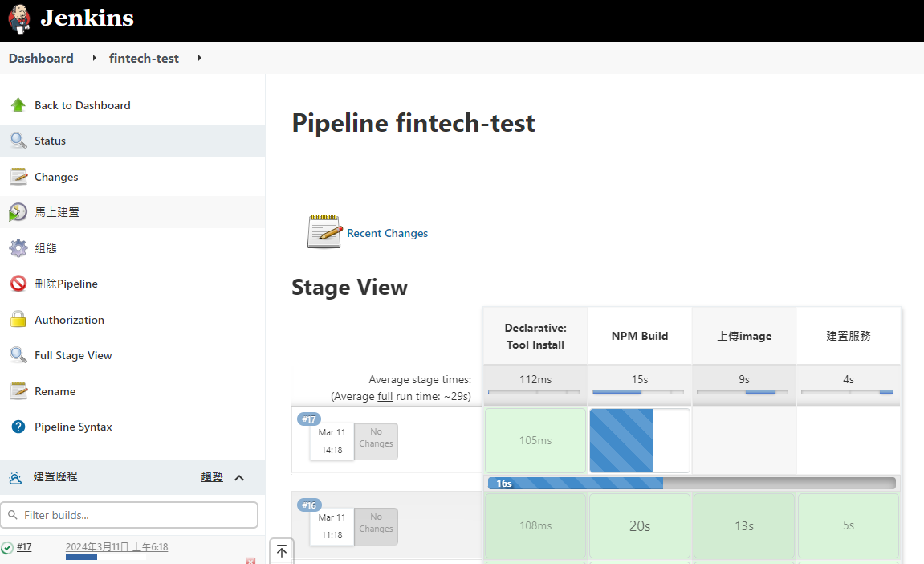The height and width of the screenshot is (564, 924).
Task: Expand the fintech-test breadcrumb dropdown arrow
Action: (199, 59)
